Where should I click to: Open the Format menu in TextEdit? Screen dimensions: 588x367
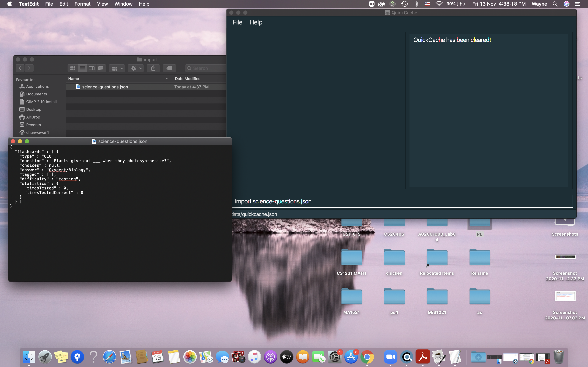click(82, 4)
